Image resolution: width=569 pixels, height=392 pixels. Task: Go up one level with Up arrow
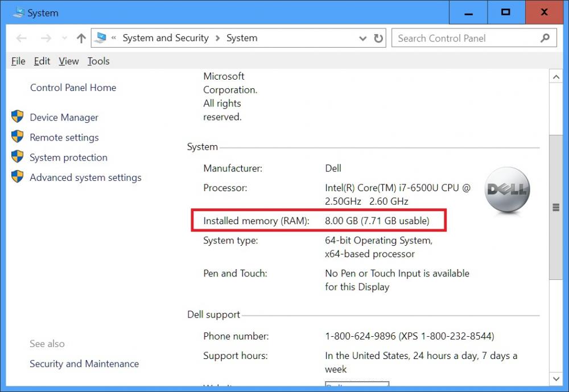click(81, 38)
